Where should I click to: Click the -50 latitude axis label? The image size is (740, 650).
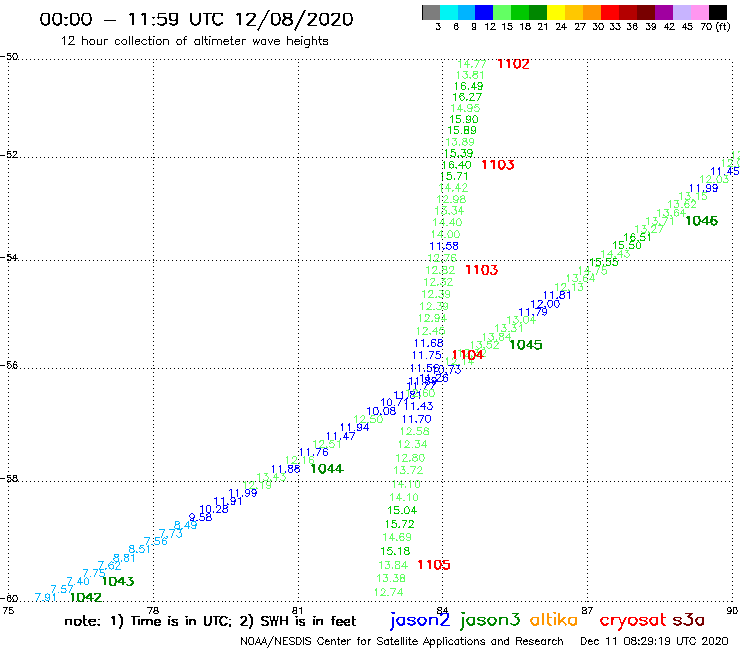coord(9,57)
